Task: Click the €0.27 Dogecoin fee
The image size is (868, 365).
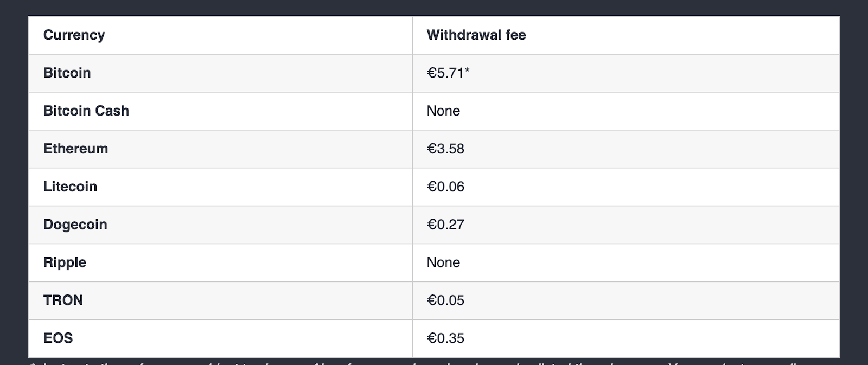Action: click(446, 225)
